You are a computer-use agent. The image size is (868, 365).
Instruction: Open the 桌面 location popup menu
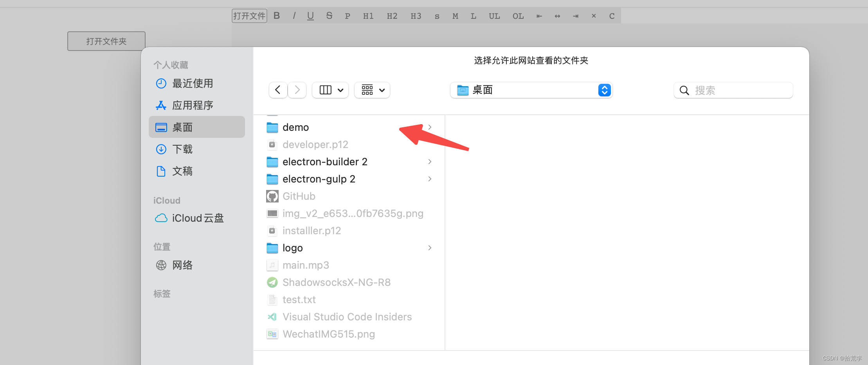point(531,90)
